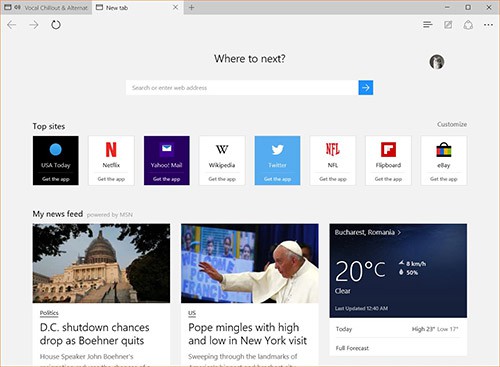Click Get the app under eBay
Screen dimensions: 500x367
click(444, 179)
